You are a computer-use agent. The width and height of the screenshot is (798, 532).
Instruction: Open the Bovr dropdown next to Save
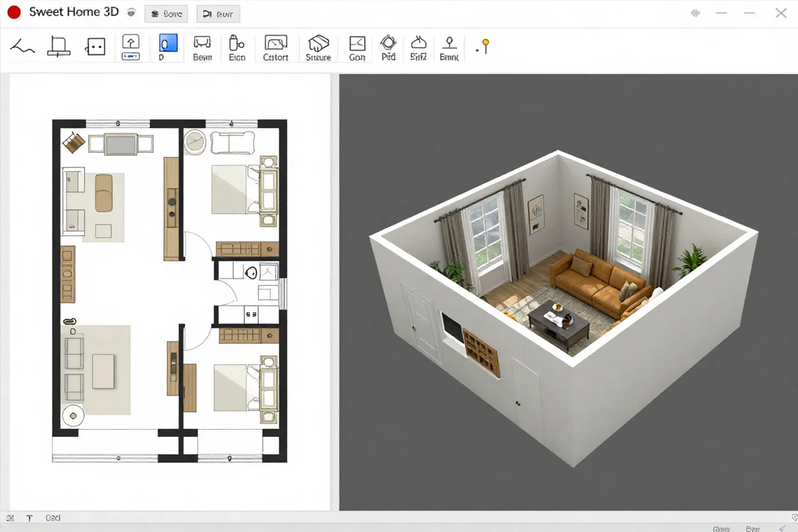click(x=218, y=13)
